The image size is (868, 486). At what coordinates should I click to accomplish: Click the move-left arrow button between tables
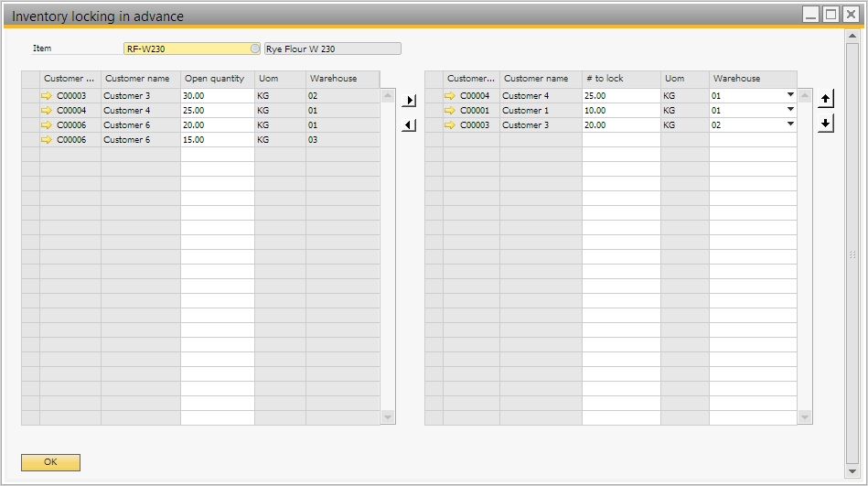click(x=409, y=125)
